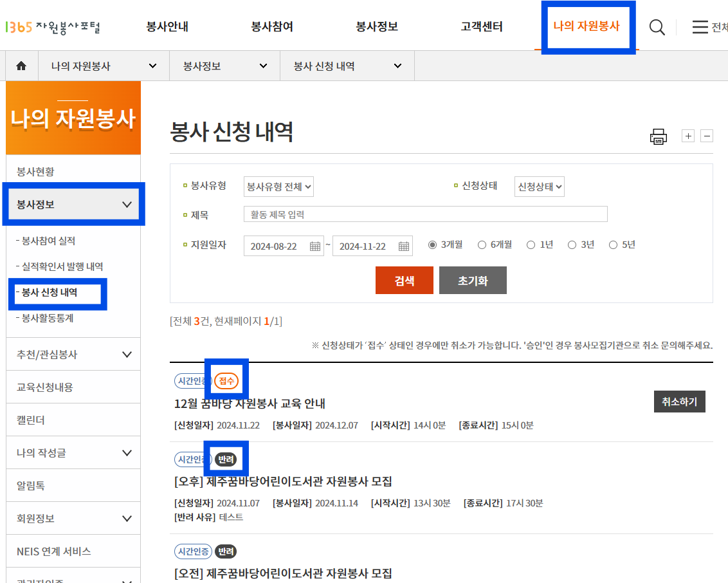Expand the 회원정보 sidebar section
Screen dimensions: 728x583
click(73, 519)
